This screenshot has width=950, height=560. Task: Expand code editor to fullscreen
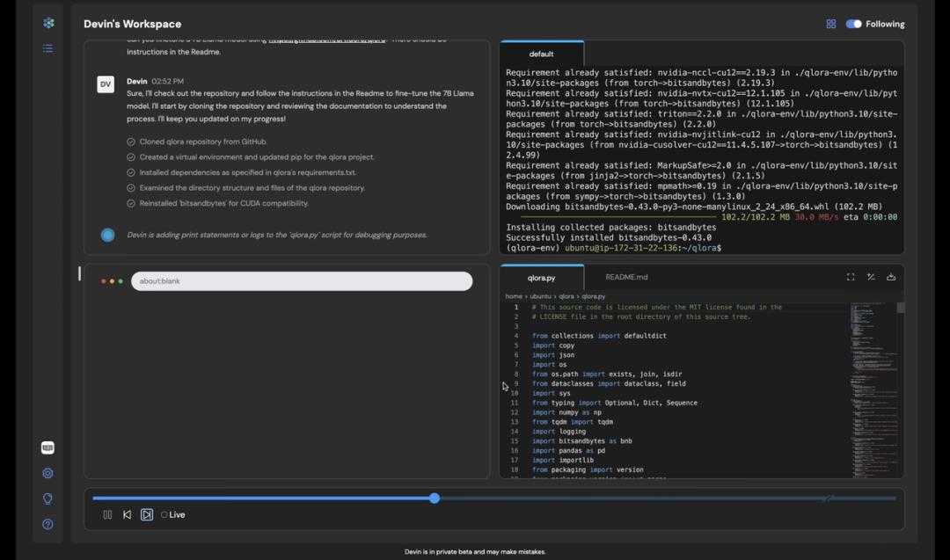[x=851, y=277]
